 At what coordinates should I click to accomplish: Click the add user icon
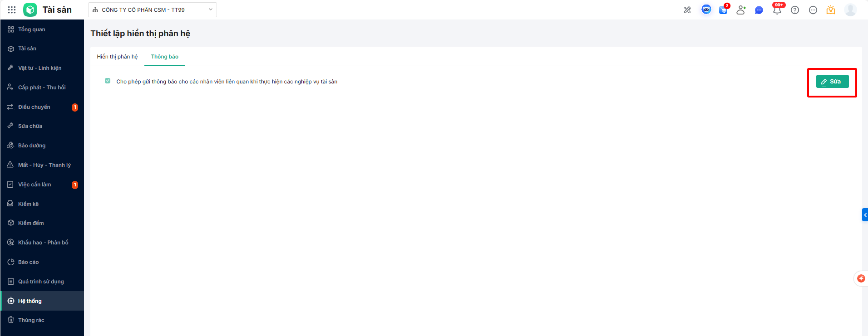click(x=741, y=10)
